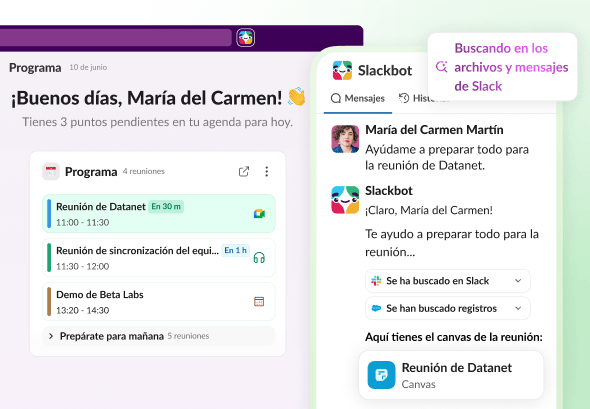The width and height of the screenshot is (590, 409).
Task: Click the 'Programa' page heading
Action: (x=35, y=68)
